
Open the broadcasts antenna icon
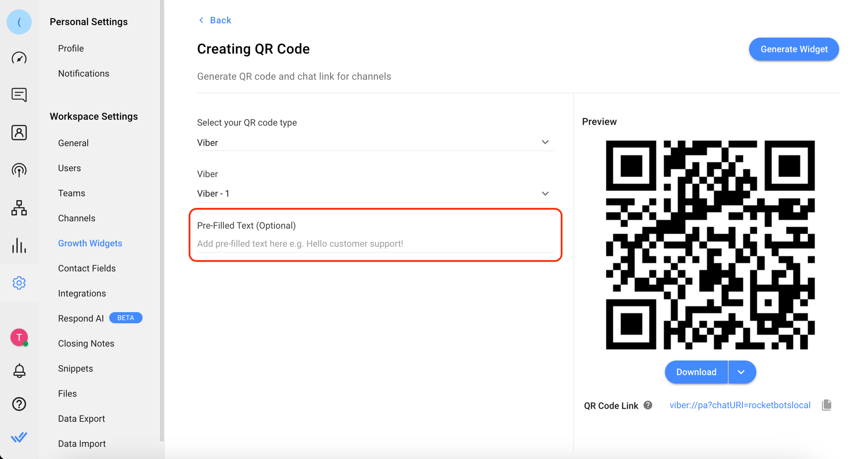19,170
